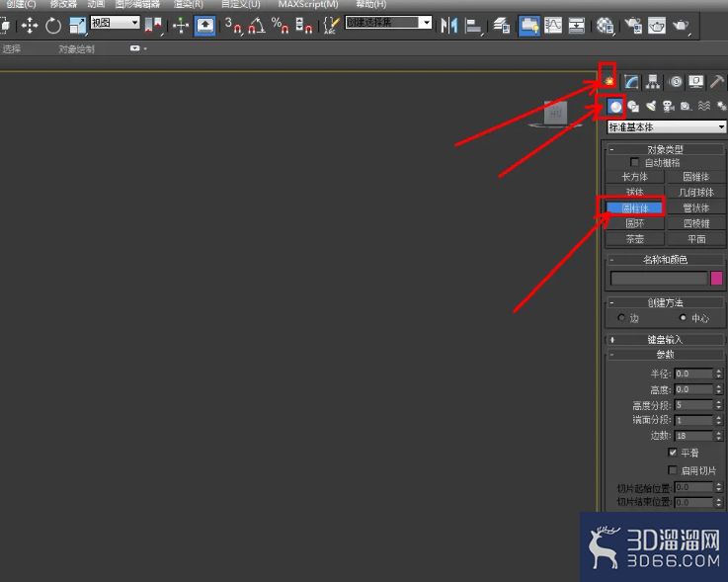Open the Modify command panel tab

click(x=631, y=82)
